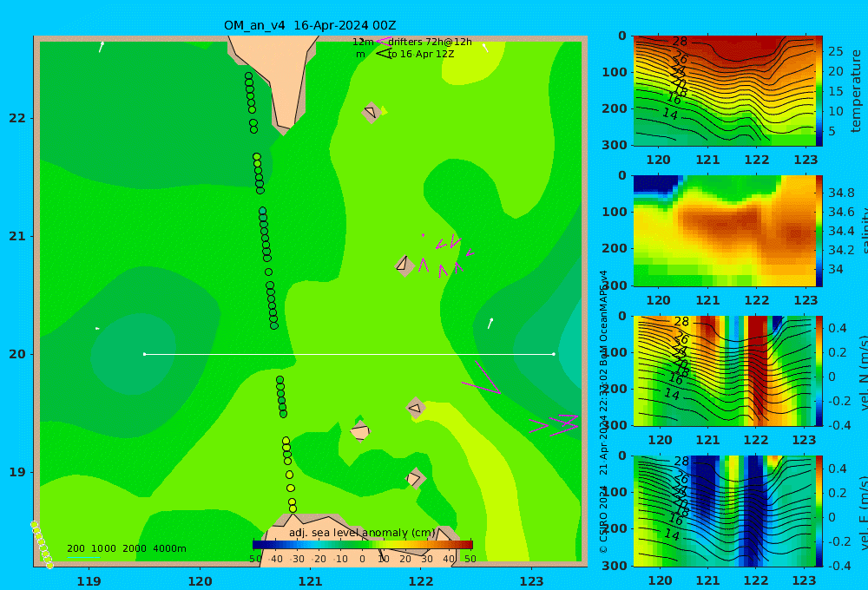
Task: Click the longitude 119 label on the main map
Action: pos(89,581)
